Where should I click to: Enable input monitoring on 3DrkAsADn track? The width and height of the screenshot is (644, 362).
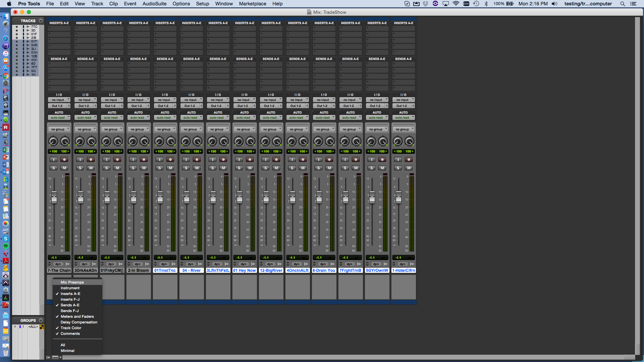(80, 160)
